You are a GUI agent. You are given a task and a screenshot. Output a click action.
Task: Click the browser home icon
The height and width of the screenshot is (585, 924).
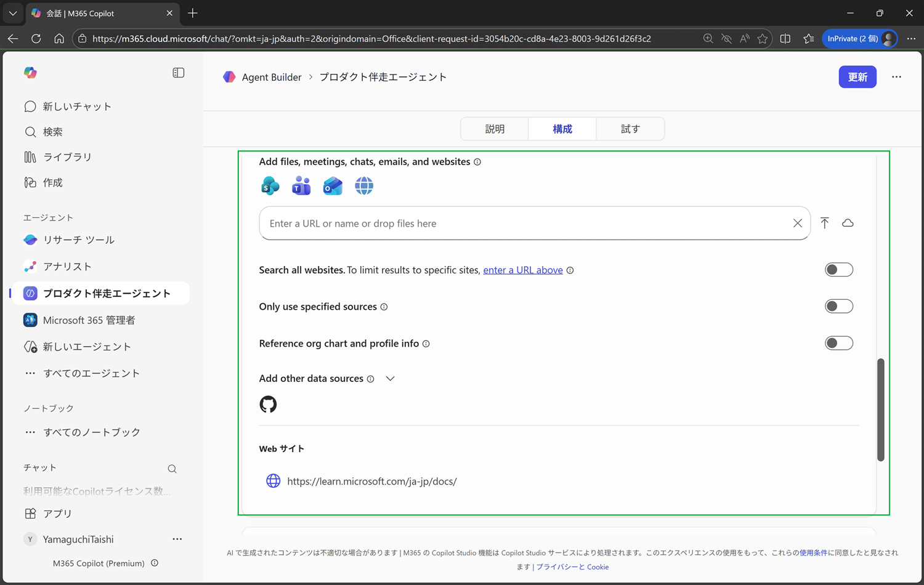point(59,38)
